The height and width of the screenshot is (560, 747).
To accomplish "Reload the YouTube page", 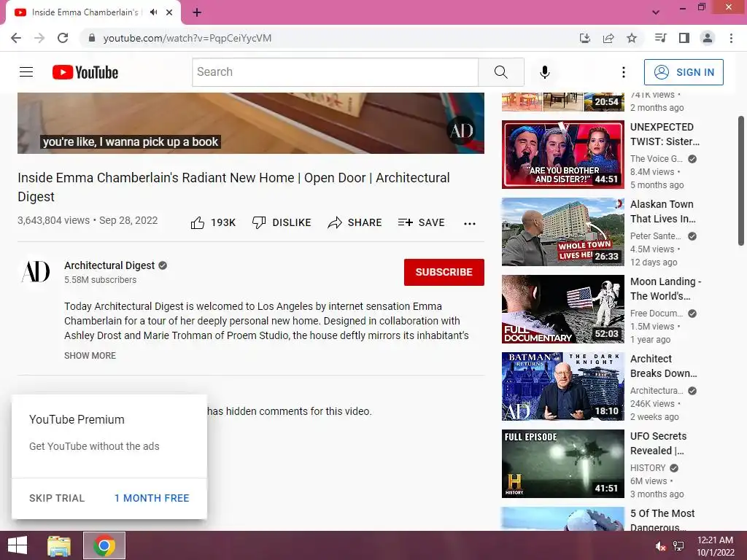I will (x=63, y=38).
